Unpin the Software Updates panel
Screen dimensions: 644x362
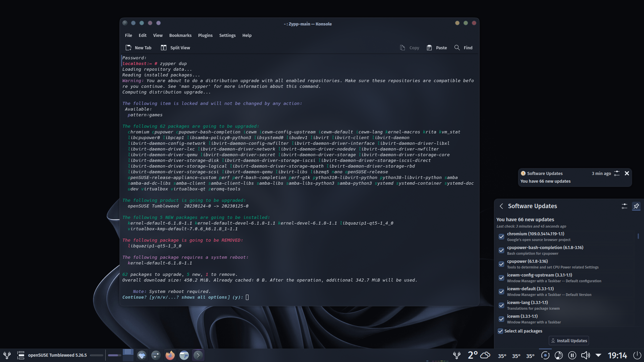pyautogui.click(x=636, y=206)
